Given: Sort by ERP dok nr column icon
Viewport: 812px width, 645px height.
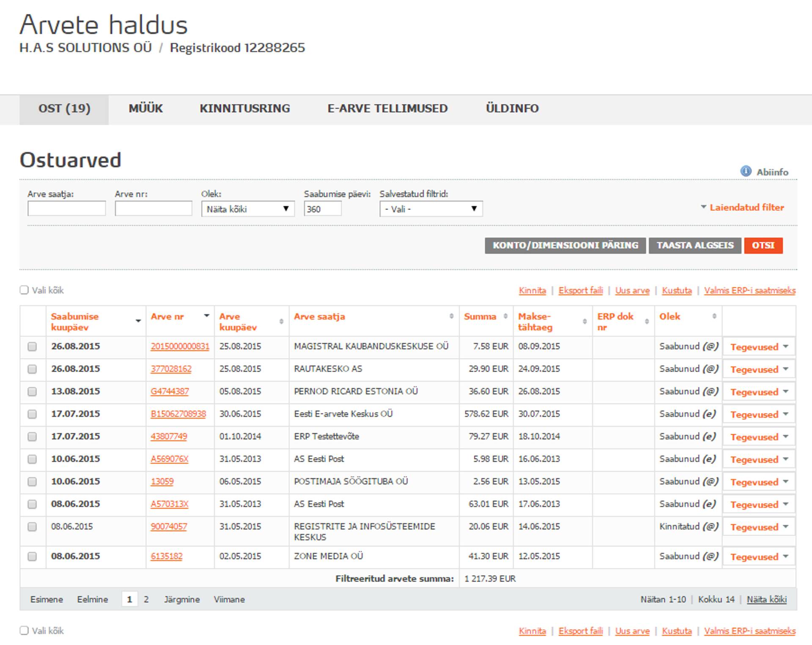Looking at the screenshot, I should [647, 322].
